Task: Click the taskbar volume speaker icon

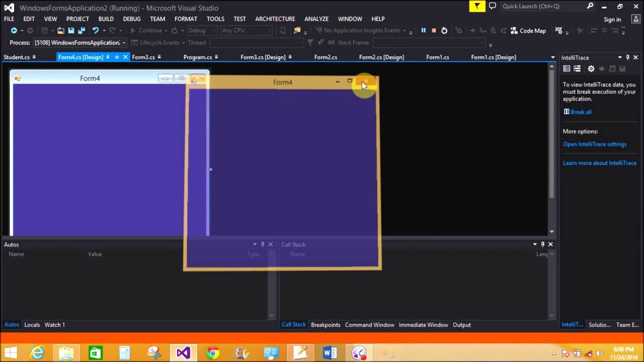Action: [x=599, y=353]
